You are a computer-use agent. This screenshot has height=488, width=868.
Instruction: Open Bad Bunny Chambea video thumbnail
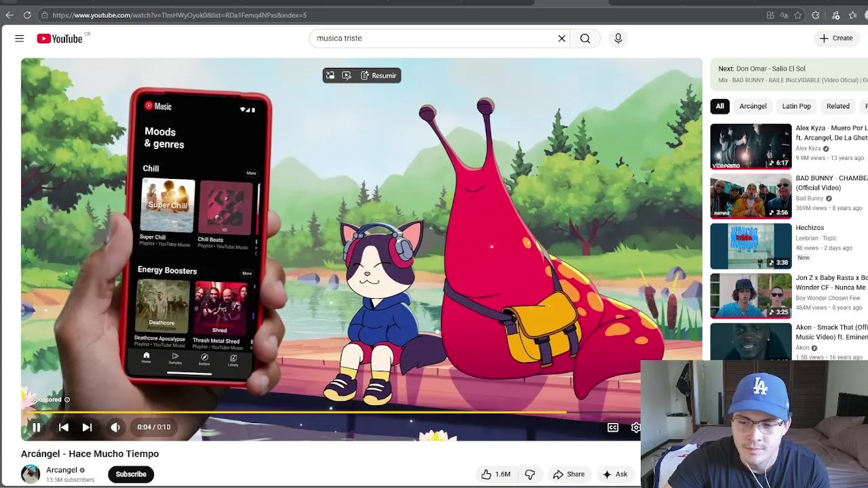coord(751,197)
